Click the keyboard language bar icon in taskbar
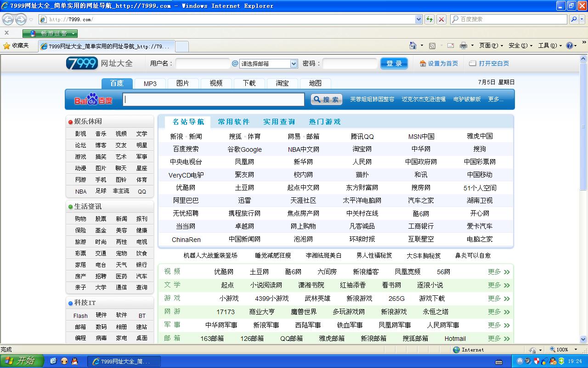 click(x=499, y=362)
